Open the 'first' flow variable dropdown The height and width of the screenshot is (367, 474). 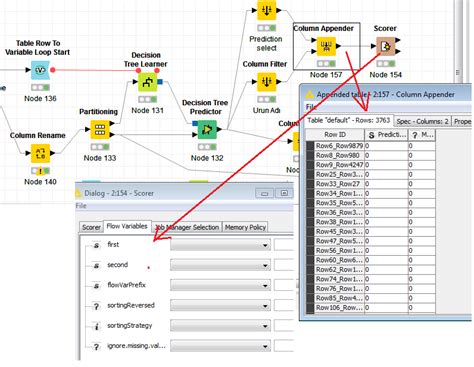click(x=220, y=245)
